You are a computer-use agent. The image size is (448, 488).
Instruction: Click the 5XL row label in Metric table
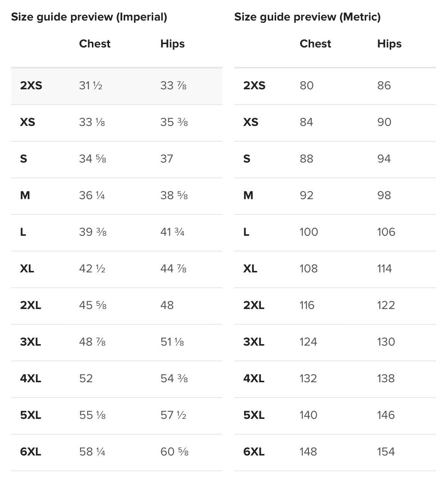254,415
